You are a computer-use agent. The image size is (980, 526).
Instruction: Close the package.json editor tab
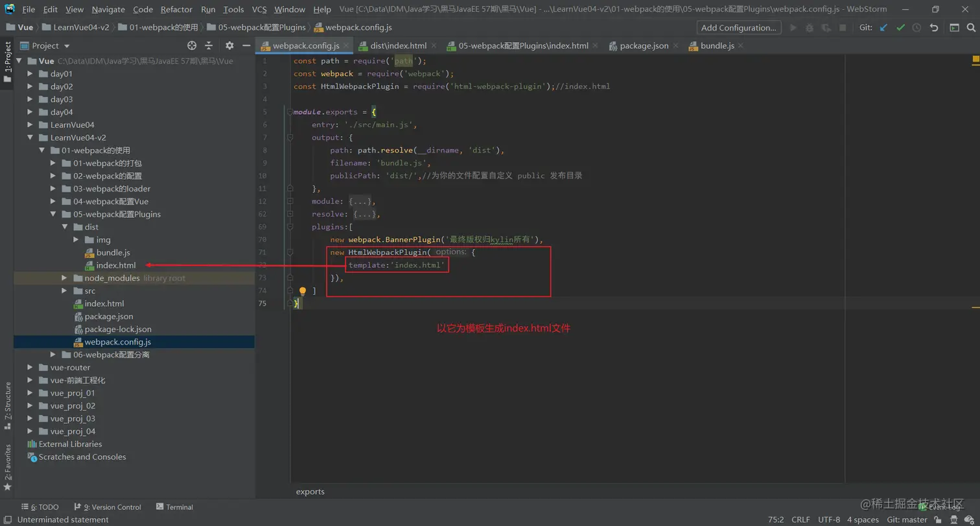point(675,46)
